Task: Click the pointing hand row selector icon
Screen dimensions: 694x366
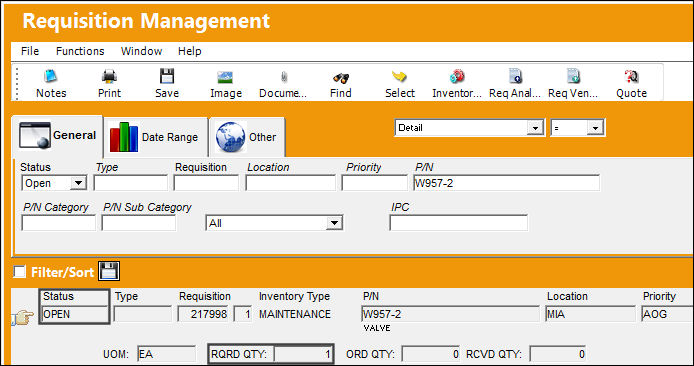Action: (x=23, y=318)
